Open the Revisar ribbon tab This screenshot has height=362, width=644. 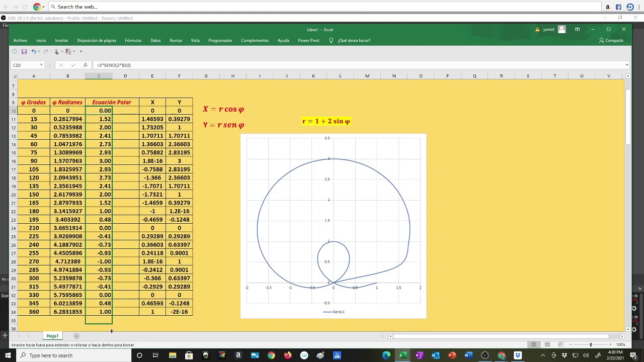pyautogui.click(x=176, y=40)
